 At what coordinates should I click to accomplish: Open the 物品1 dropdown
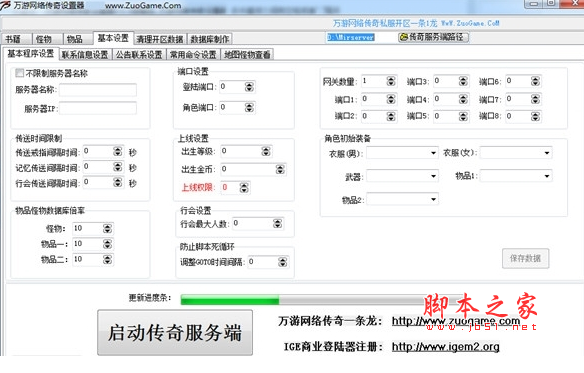(x=547, y=176)
